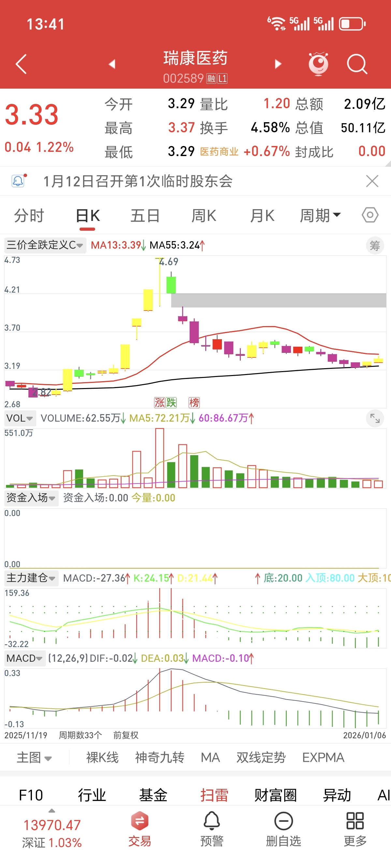Go back with the left arrow icon
The image size is (391, 868).
tap(21, 64)
